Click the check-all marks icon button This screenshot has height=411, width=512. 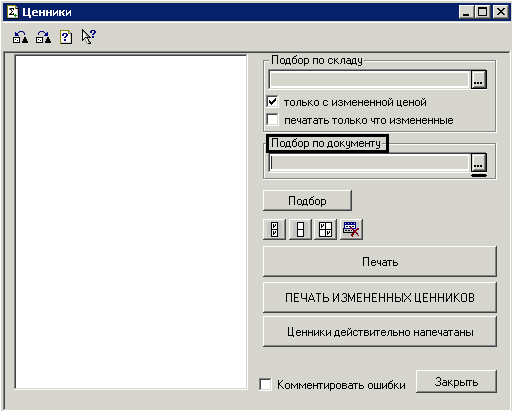(x=274, y=229)
